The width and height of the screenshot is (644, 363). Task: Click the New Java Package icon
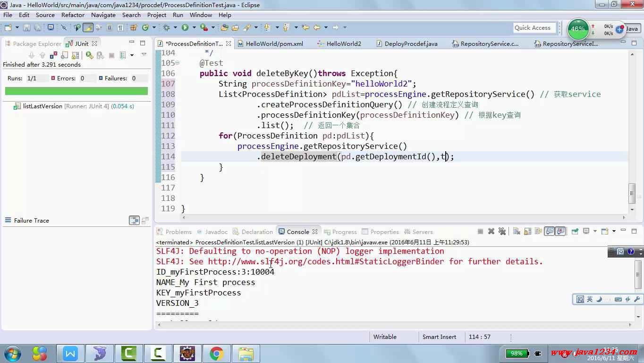(134, 27)
